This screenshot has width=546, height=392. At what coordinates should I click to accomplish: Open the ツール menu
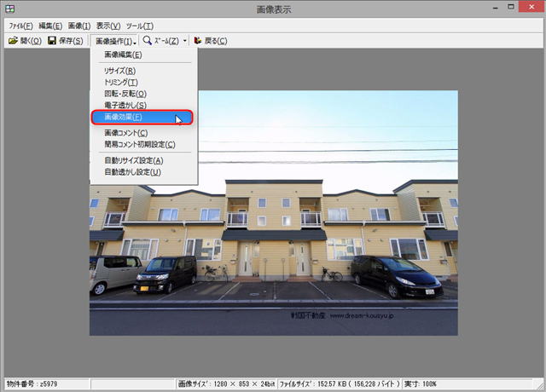(140, 26)
